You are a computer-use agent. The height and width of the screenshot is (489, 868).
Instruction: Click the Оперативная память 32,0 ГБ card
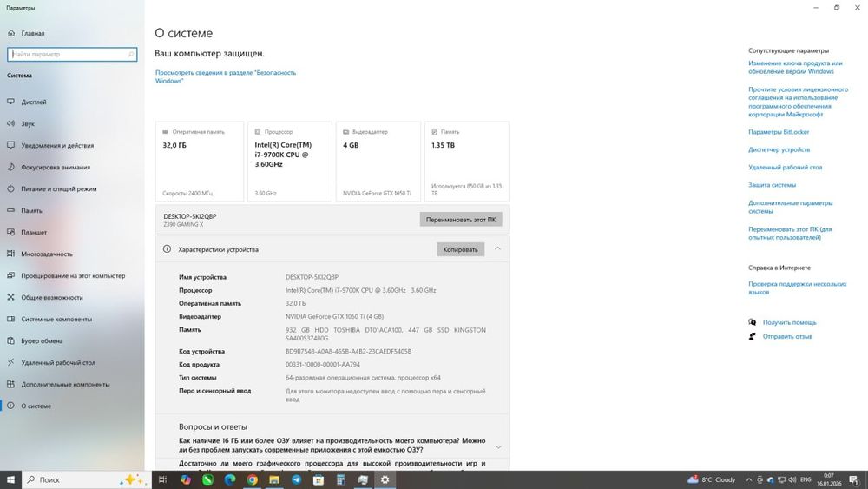click(x=200, y=162)
